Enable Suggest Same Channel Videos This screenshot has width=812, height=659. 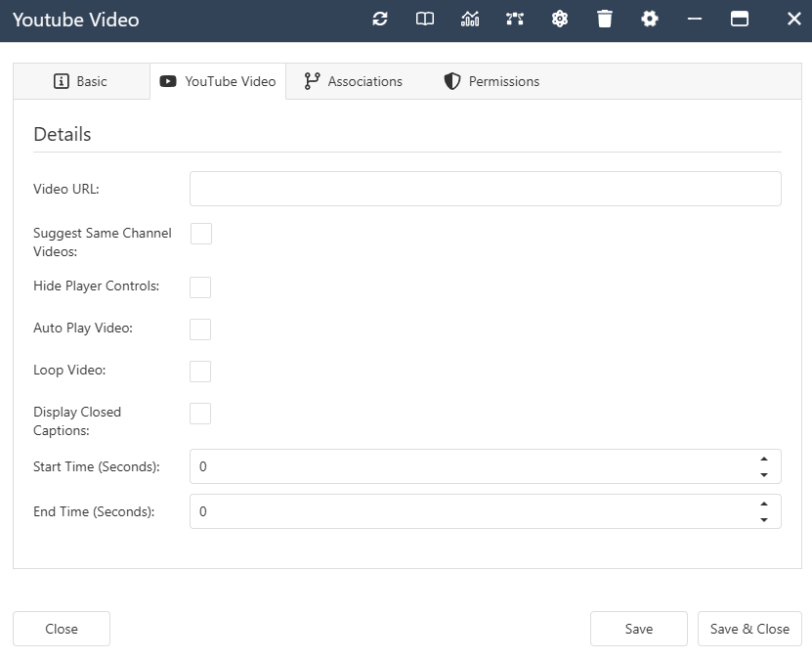pos(200,234)
